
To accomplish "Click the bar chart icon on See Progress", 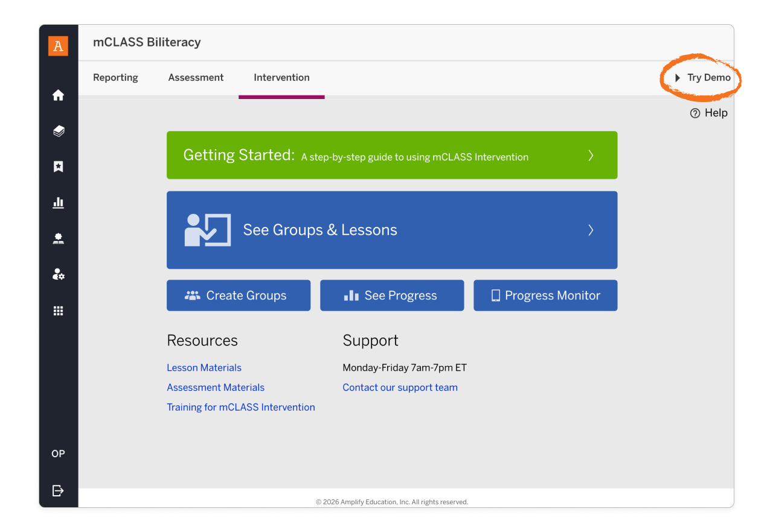I will [351, 295].
